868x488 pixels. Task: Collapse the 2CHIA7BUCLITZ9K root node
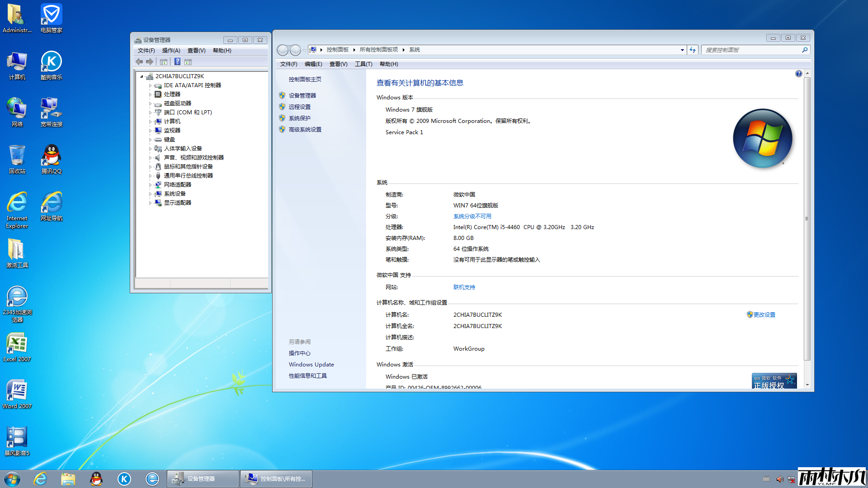[142, 76]
